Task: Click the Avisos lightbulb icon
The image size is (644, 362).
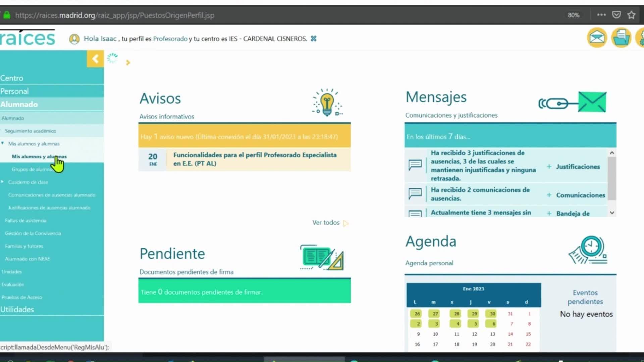Action: point(327,103)
